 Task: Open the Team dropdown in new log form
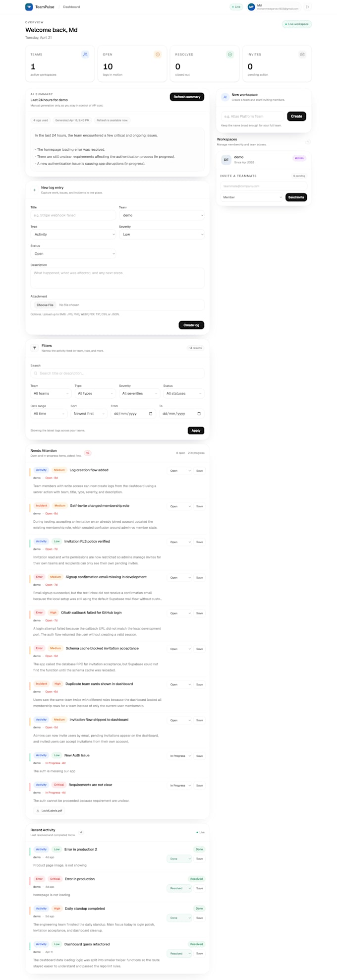click(162, 215)
